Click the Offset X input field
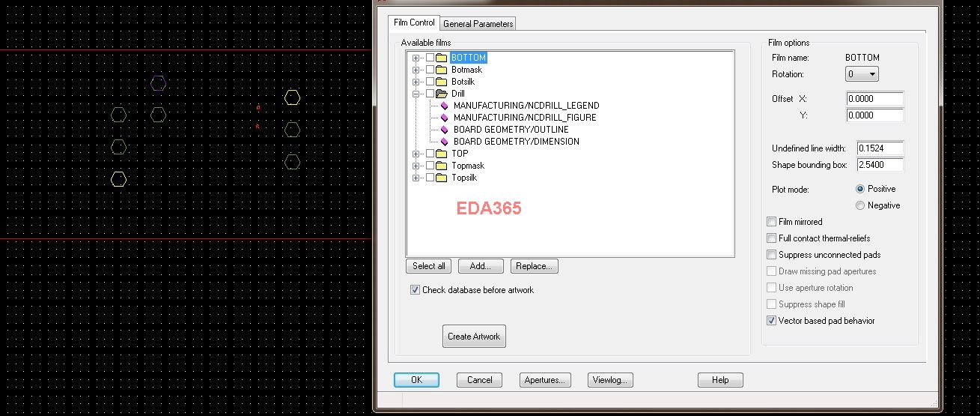Viewport: 980px width, 416px height. point(875,99)
